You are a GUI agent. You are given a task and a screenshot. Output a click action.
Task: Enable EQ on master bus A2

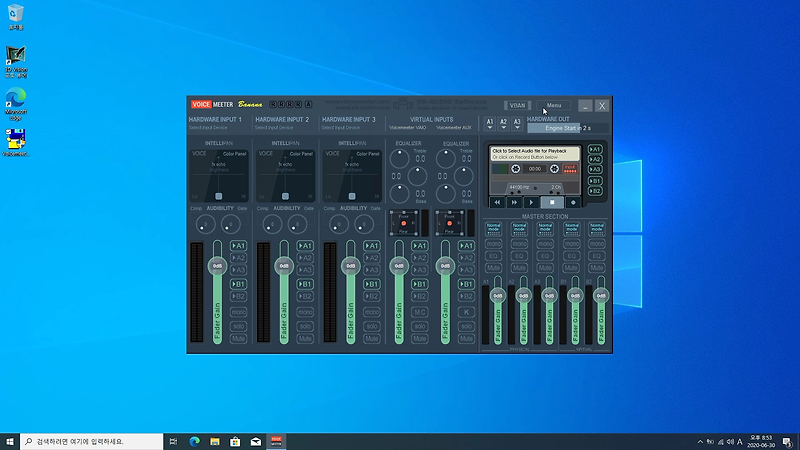coord(519,256)
